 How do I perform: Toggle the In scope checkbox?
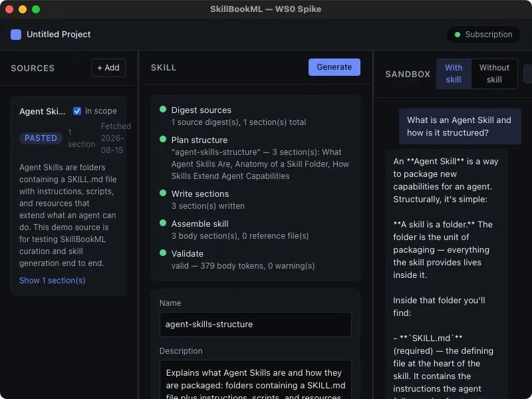pyautogui.click(x=77, y=111)
